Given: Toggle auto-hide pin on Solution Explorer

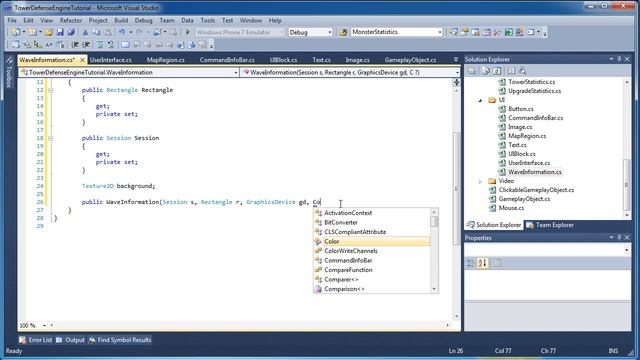Looking at the screenshot, I should click(x=619, y=59).
